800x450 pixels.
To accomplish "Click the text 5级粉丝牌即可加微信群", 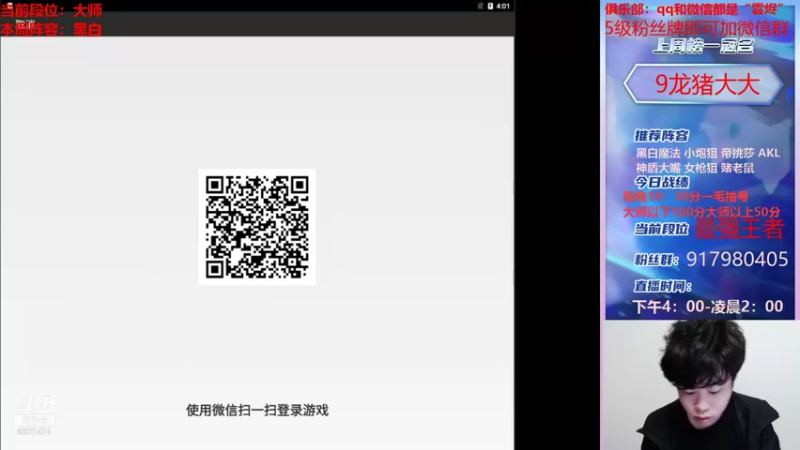I will [697, 29].
